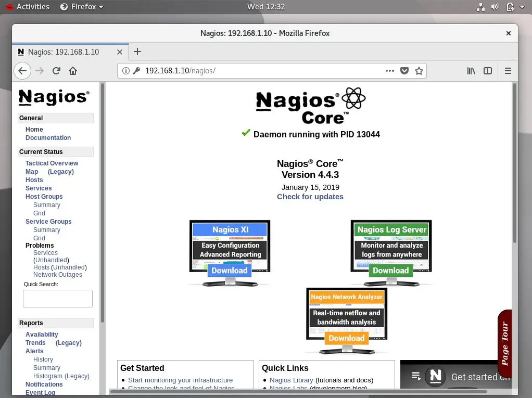Screen dimensions: 532x398
Task: Open Histogram (Legacy) link
Action: coord(61,376)
